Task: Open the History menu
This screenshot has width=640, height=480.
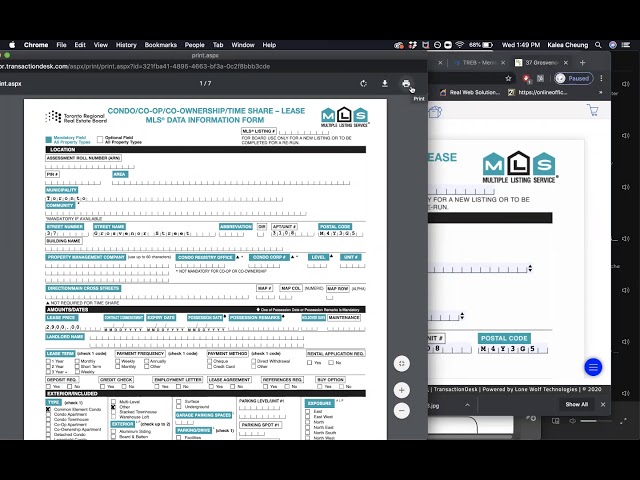Action: [x=126, y=45]
